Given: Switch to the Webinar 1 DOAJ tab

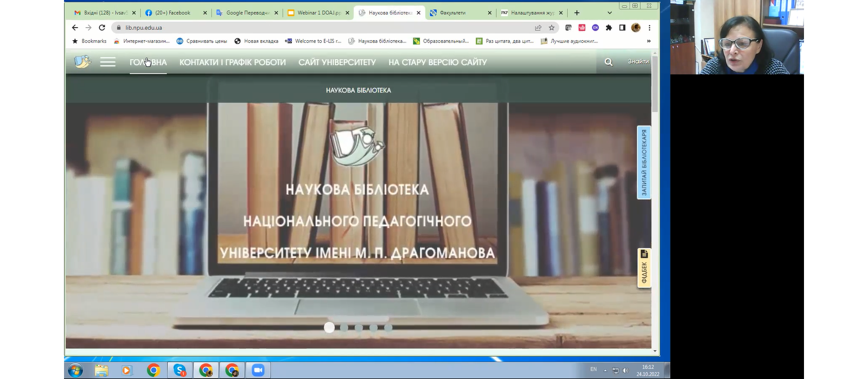Looking at the screenshot, I should [x=318, y=12].
